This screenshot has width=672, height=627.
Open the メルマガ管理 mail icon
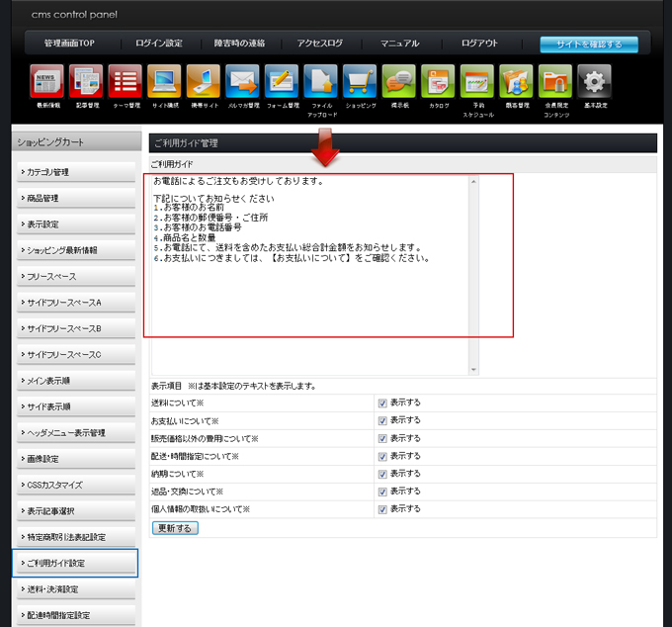click(x=242, y=82)
